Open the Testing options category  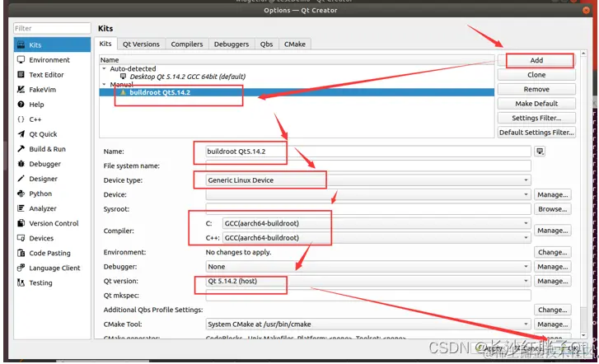(53, 283)
